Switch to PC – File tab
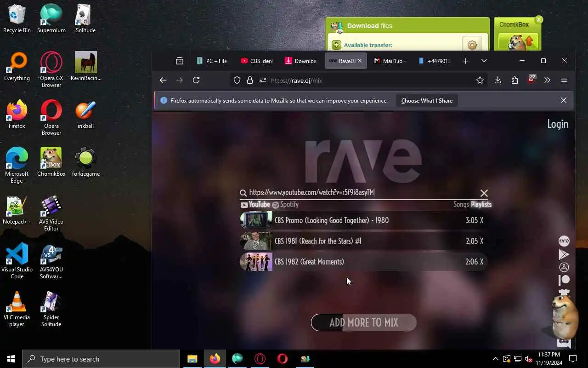Viewport: 588px width, 368px height. click(213, 61)
